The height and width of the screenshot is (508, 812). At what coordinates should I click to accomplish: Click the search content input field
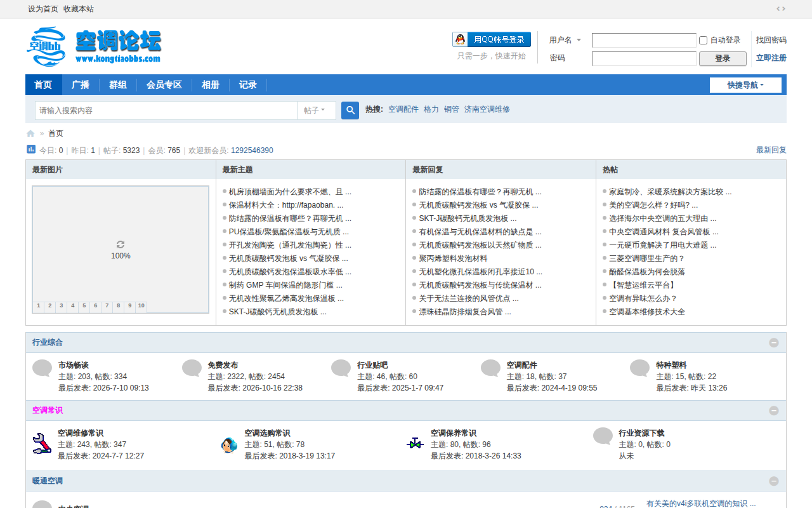(166, 110)
